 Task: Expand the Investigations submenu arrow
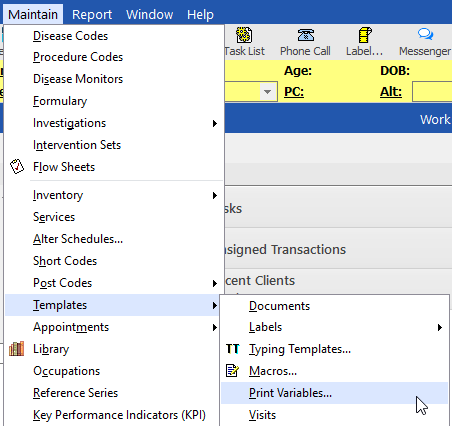pos(215,123)
